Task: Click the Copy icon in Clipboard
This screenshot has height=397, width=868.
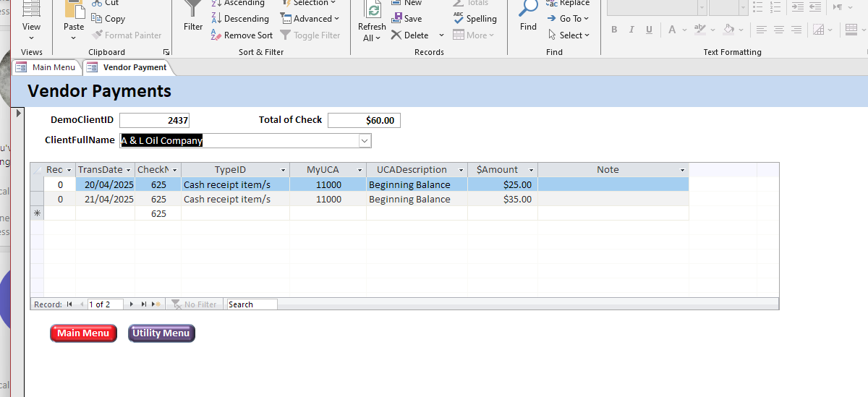Action: coord(98,19)
